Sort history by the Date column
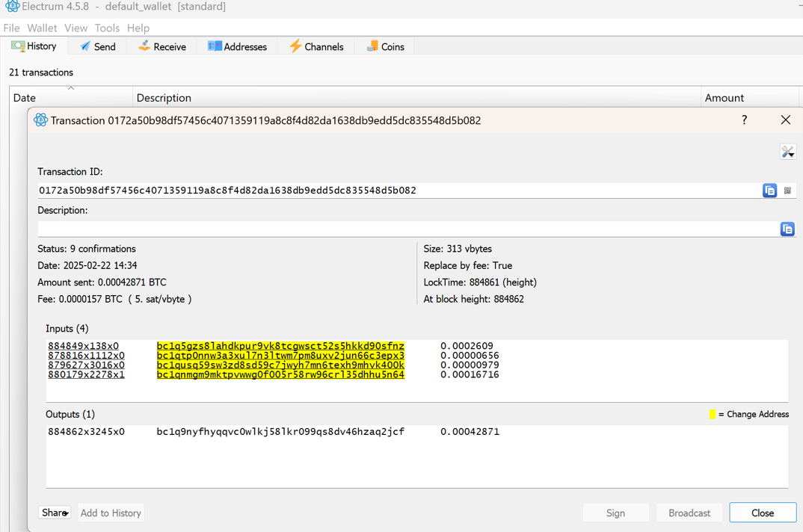Screen dimensions: 803x532 pos(71,97)
